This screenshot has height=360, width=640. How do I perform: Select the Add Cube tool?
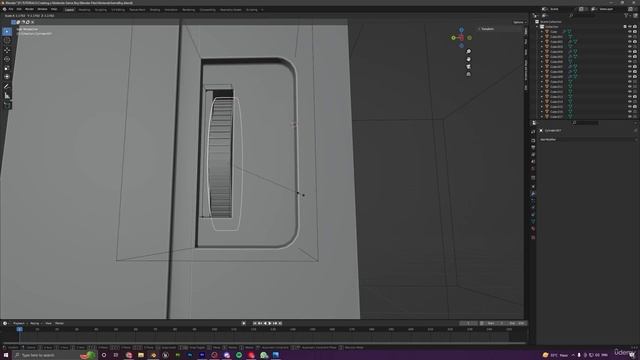(7, 105)
